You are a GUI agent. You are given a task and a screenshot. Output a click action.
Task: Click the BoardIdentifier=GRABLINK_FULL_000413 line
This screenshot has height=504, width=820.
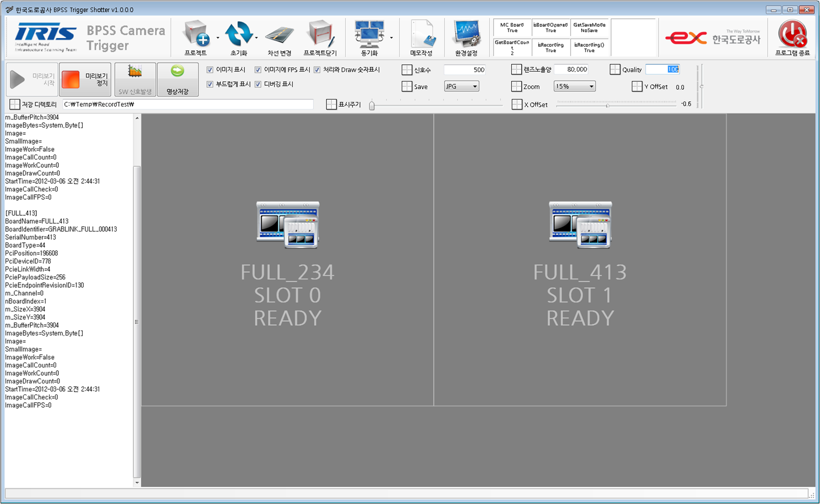point(61,229)
